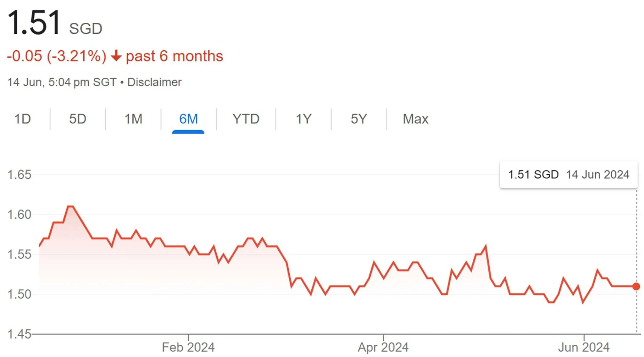
Task: Show the YTD price chart
Action: pos(246,119)
